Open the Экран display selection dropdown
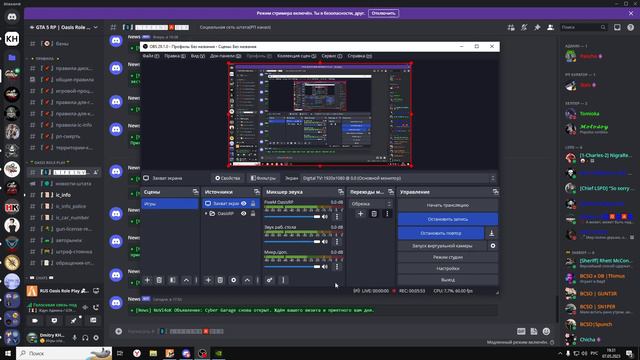 tap(398, 178)
